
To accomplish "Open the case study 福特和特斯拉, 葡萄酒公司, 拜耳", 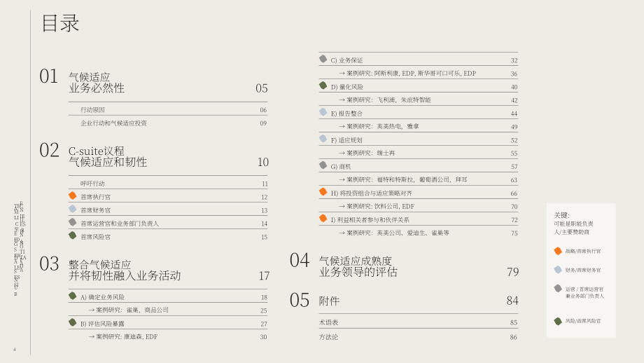I will pos(403,179).
